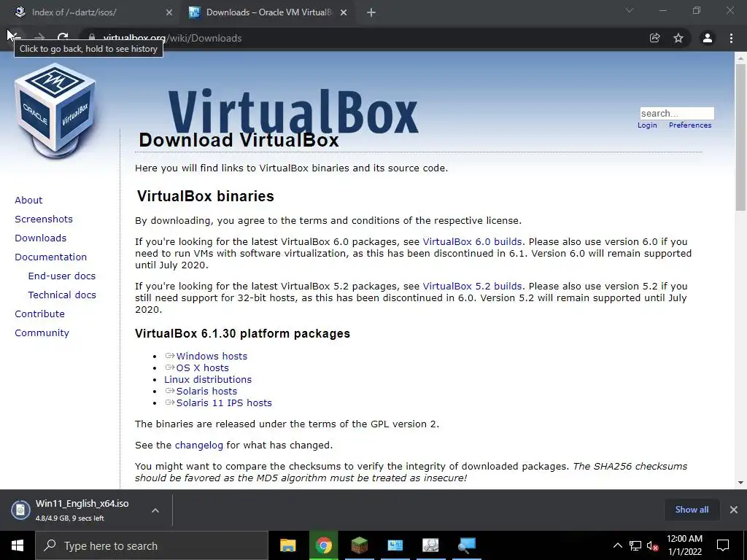747x560 pixels.
Task: Click the scrollbar up arrow
Action: [x=740, y=58]
